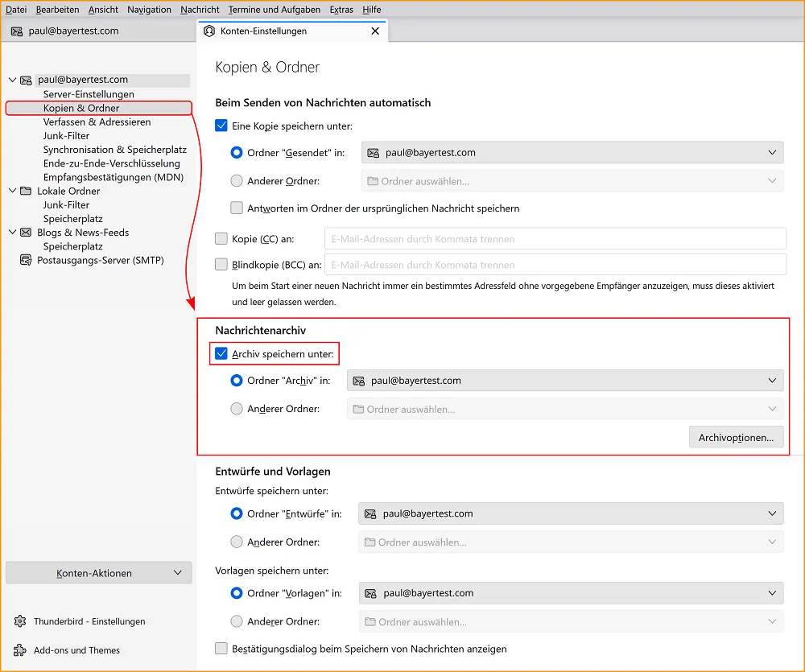This screenshot has width=805, height=672.
Task: Enable the Kopie (CC) an checkbox
Action: [x=220, y=238]
